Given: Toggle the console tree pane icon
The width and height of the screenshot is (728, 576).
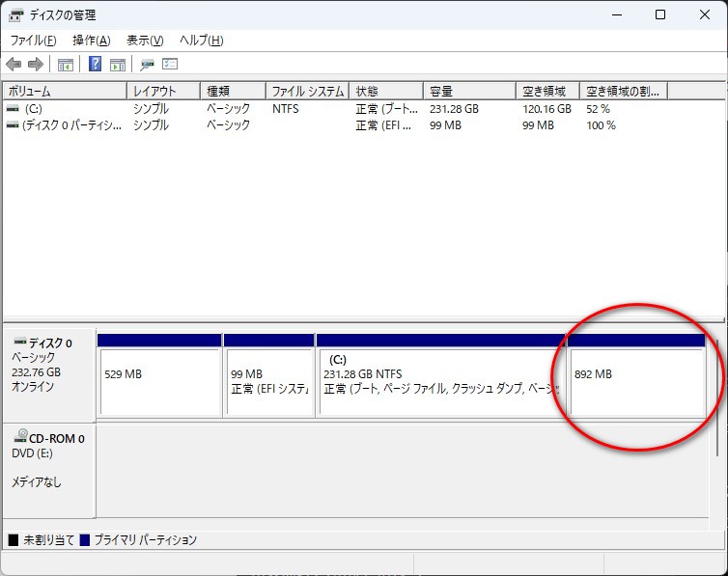Looking at the screenshot, I should click(66, 65).
